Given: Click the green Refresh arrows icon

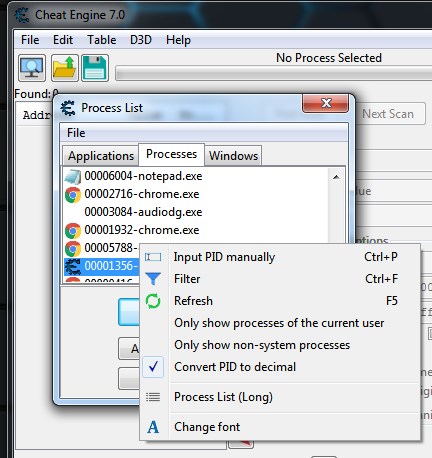Looking at the screenshot, I should 153,301.
